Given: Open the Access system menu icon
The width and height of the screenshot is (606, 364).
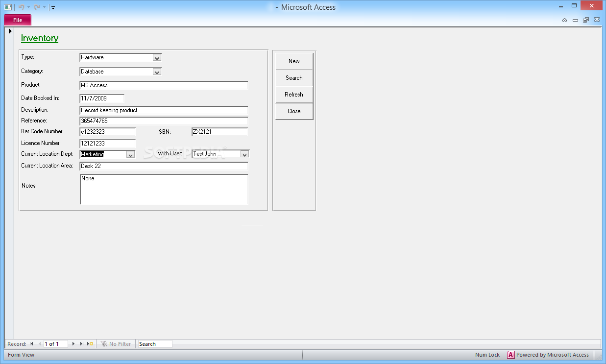Looking at the screenshot, I should 8,7.
